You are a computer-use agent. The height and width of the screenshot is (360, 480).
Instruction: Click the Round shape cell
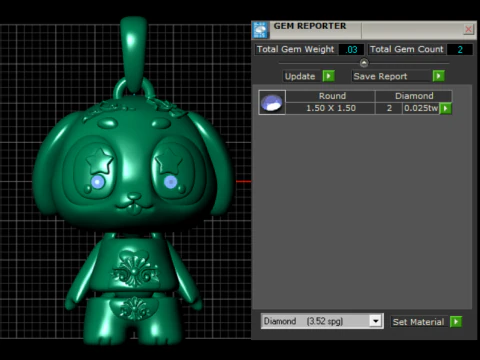pos(332,96)
